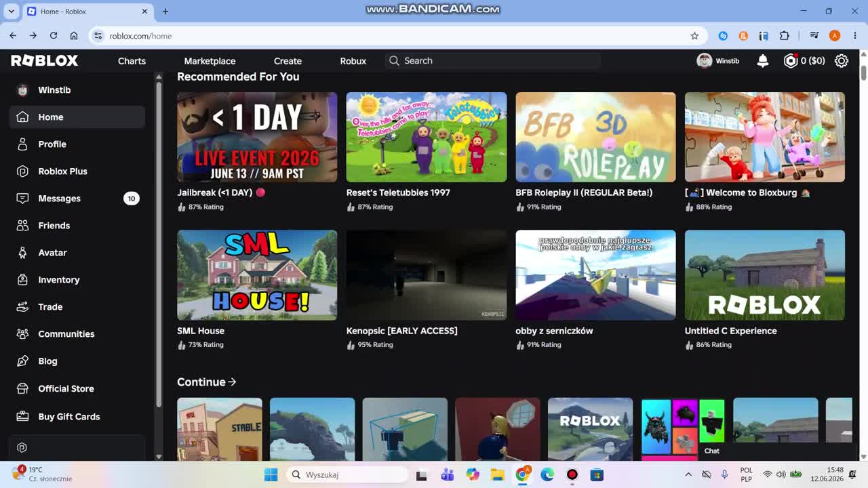The height and width of the screenshot is (488, 868).
Task: Open File Explorer from taskbar
Action: pos(497,474)
